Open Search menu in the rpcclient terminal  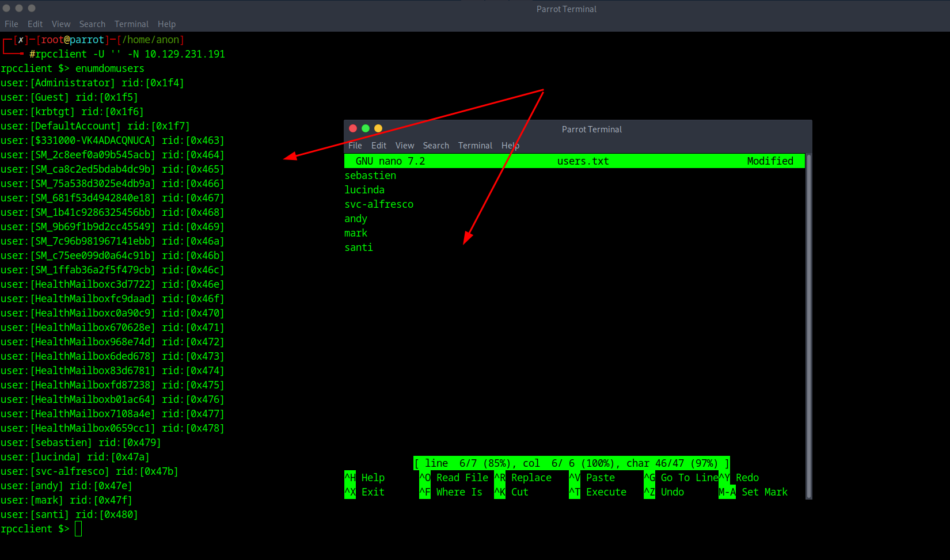tap(92, 24)
